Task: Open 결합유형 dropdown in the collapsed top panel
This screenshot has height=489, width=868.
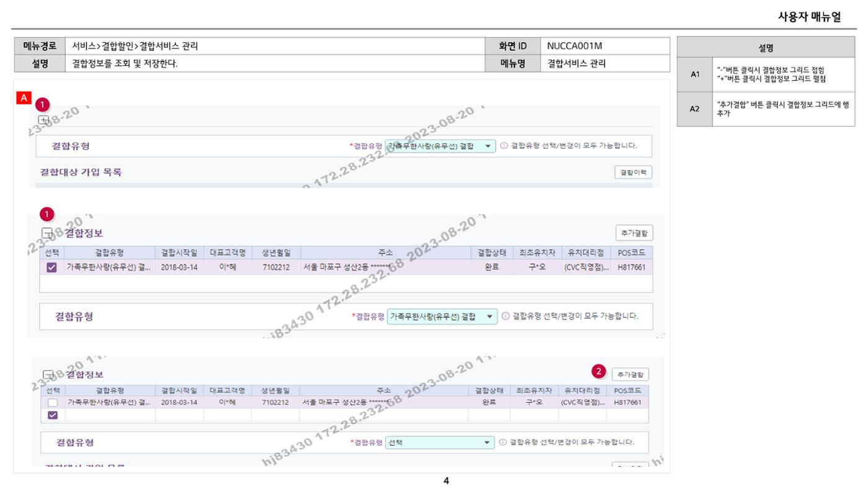Action: [x=440, y=146]
